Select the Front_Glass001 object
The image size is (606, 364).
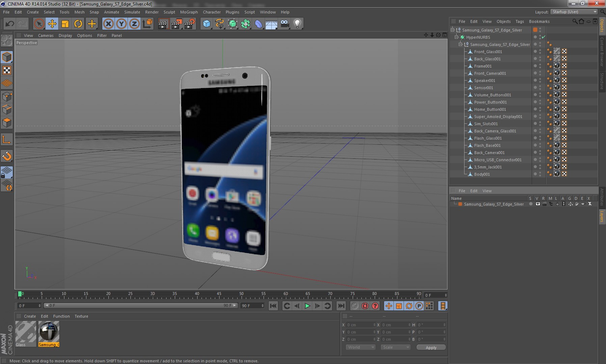pyautogui.click(x=488, y=52)
